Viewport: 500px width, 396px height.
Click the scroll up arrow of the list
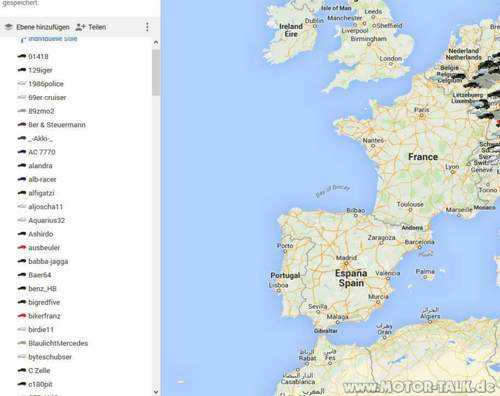pyautogui.click(x=156, y=42)
